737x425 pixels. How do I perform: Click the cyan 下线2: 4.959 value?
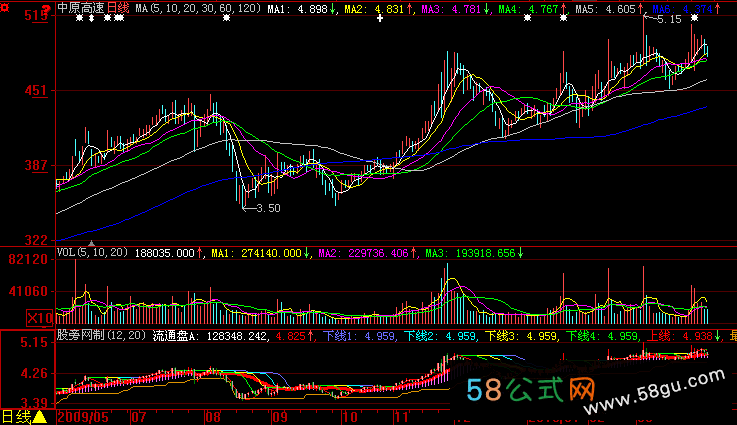tap(440, 336)
